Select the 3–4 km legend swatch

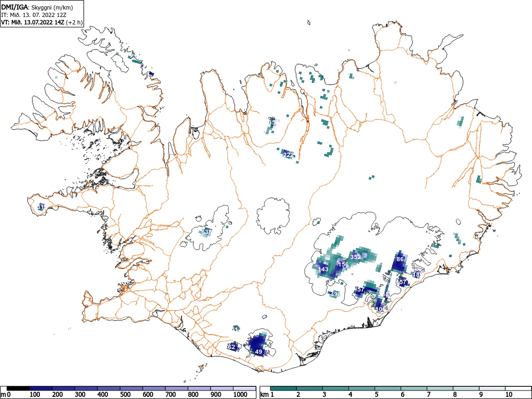click(x=336, y=388)
